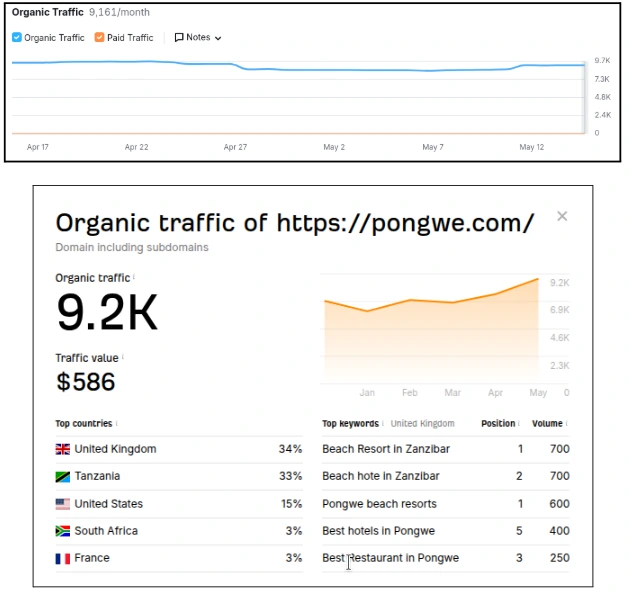Click the 9,161/month traffic figure
Image resolution: width=629 pixels, height=592 pixels.
click(119, 12)
